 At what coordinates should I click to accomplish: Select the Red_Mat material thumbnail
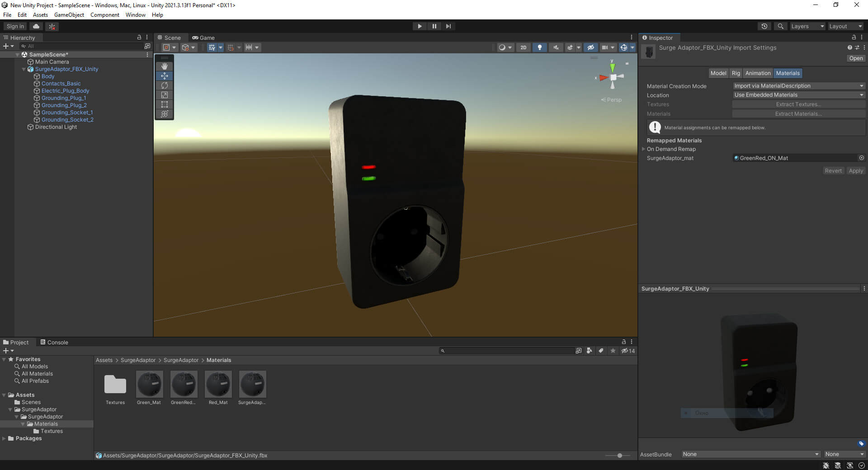click(218, 385)
